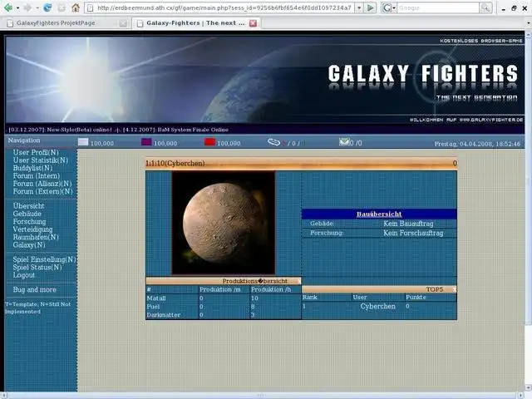Close the GalaxyFighters ProjektPage tab

click(x=124, y=23)
